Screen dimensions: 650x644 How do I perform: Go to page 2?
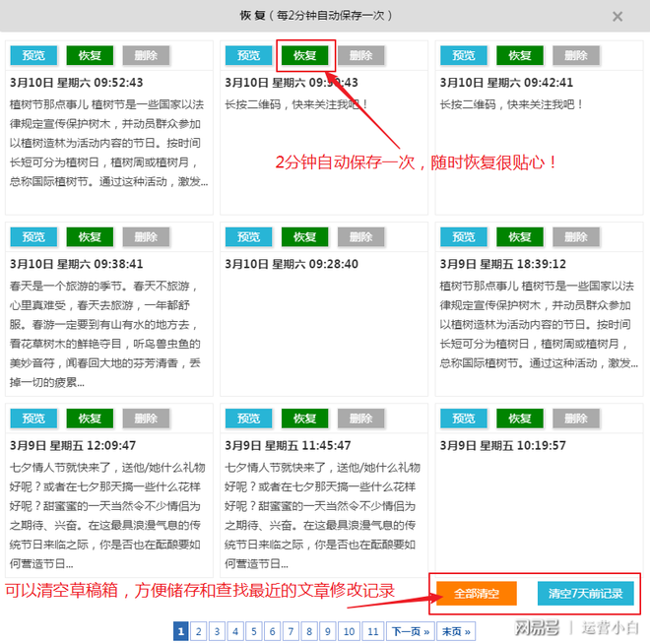(x=199, y=631)
